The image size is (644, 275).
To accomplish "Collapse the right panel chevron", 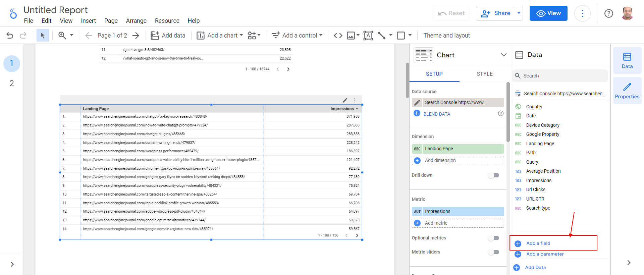I will point(629,263).
